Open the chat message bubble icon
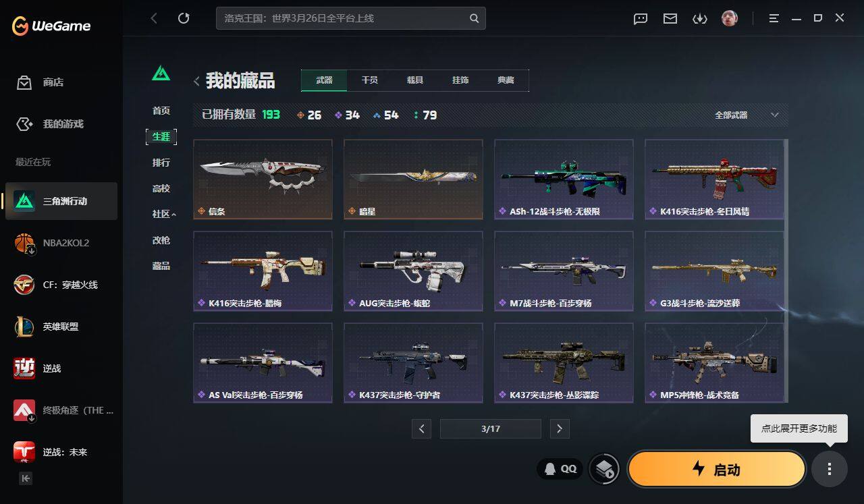This screenshot has height=504, width=864. tap(641, 19)
